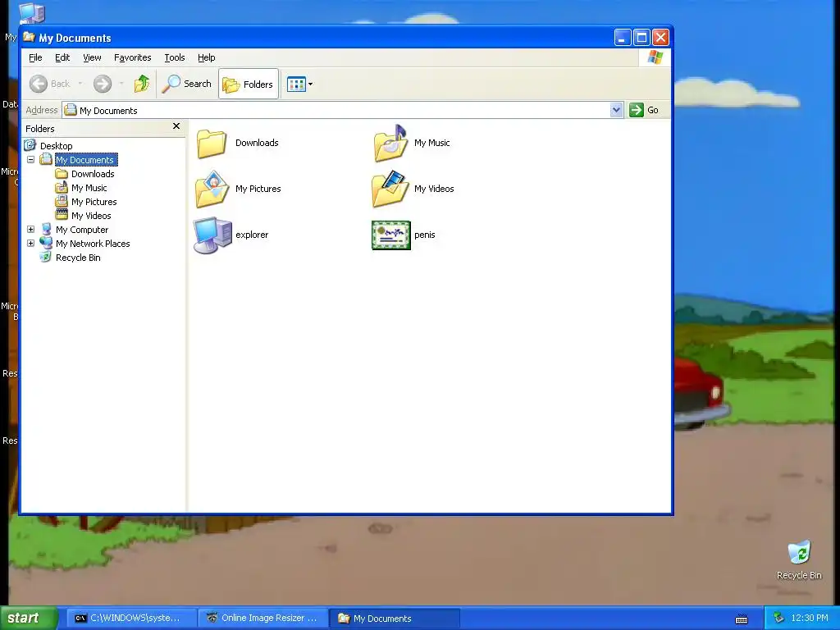Open the View menu
Screen dimensions: 840x630
click(92, 57)
